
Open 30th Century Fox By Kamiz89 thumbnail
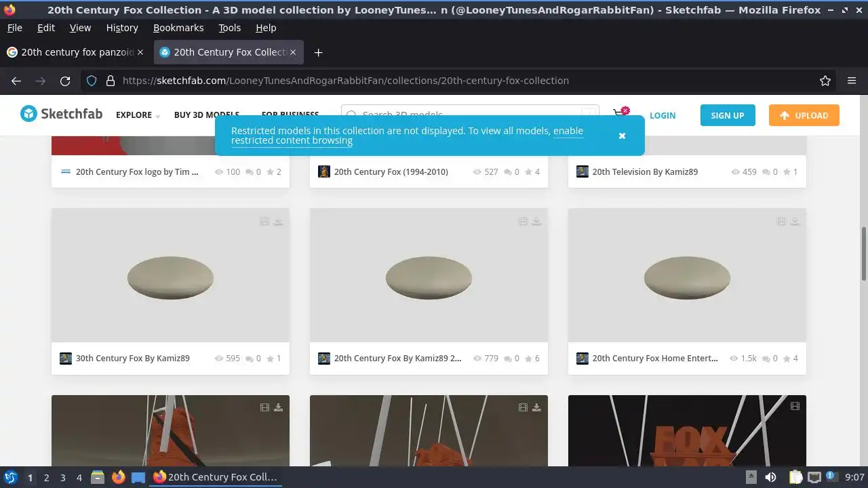point(170,275)
